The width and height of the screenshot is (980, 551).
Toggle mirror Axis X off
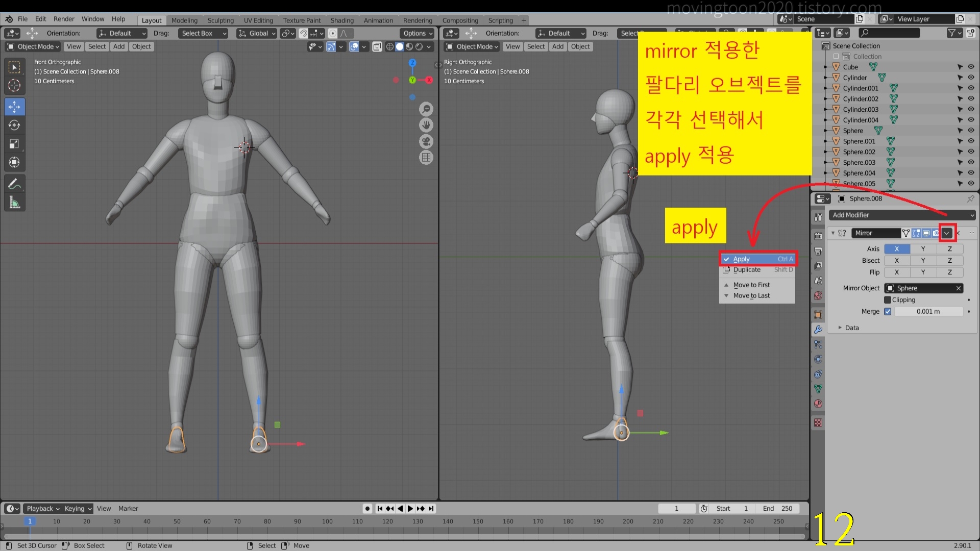coord(897,249)
